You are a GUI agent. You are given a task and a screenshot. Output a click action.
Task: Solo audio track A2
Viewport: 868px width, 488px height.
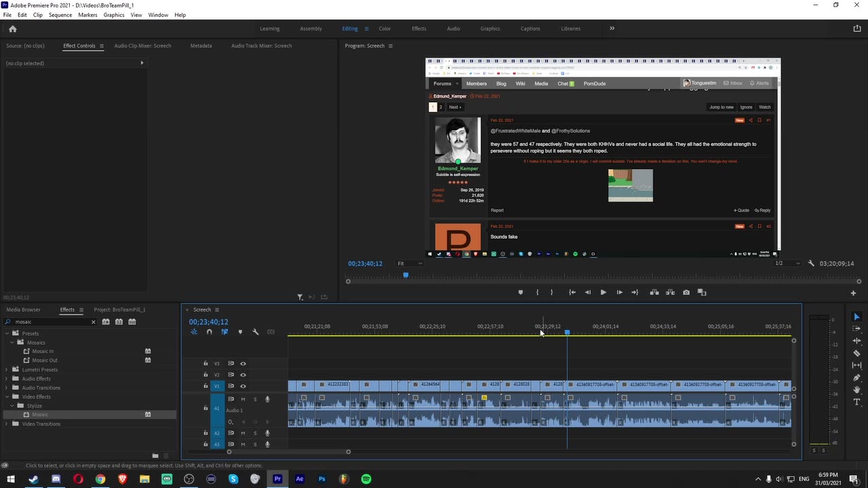pos(255,433)
